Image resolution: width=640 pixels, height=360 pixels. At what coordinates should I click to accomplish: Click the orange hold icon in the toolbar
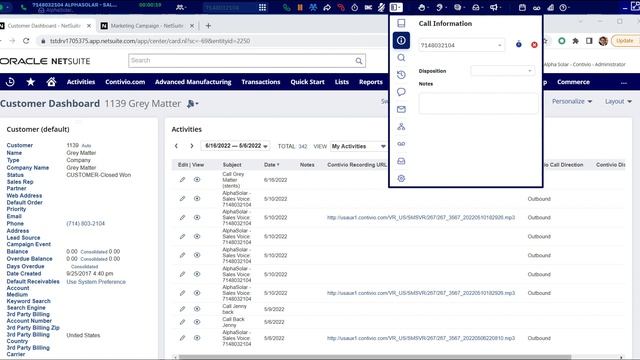(x=300, y=7)
